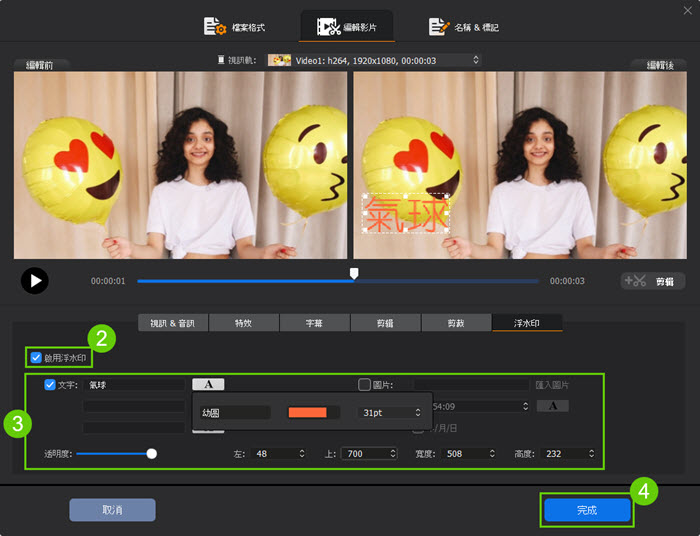Disable the 啟用浮水印 checkbox
700x536 pixels.
(x=37, y=357)
